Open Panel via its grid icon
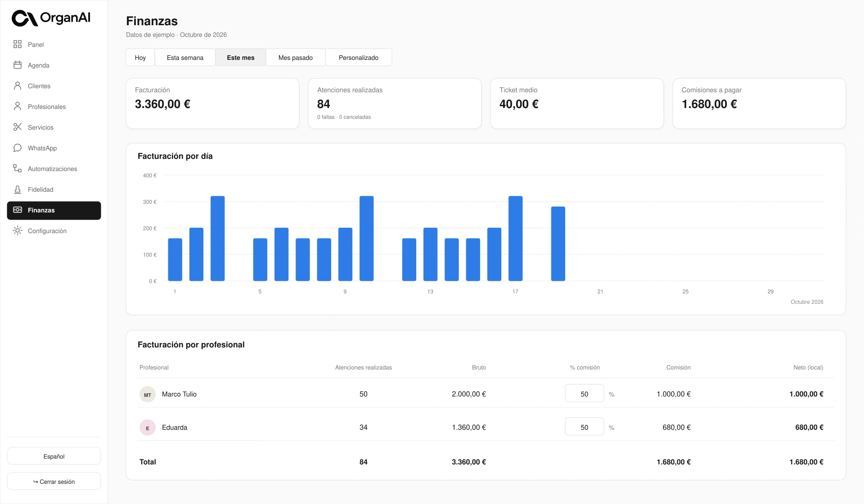 coord(18,44)
